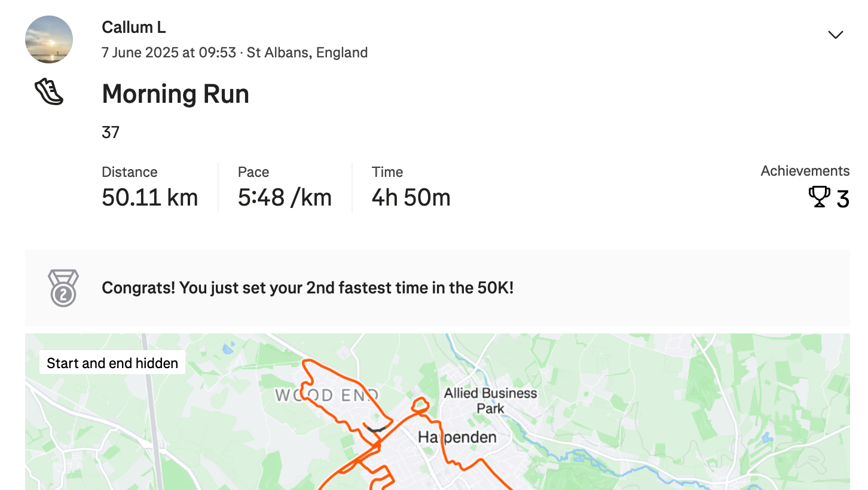Click the running shoe activity icon
The image size is (868, 490).
point(49,93)
